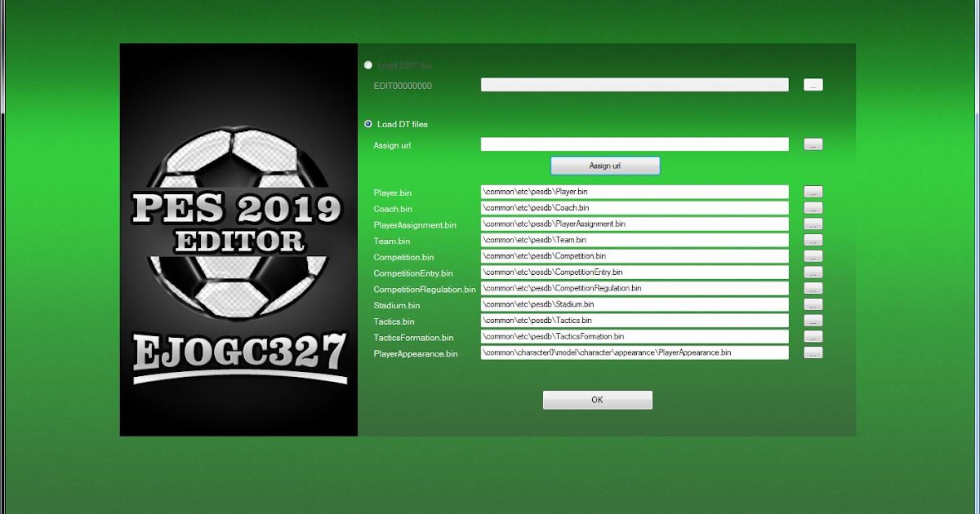
Task: Browse for Team.bin file
Action: [813, 241]
